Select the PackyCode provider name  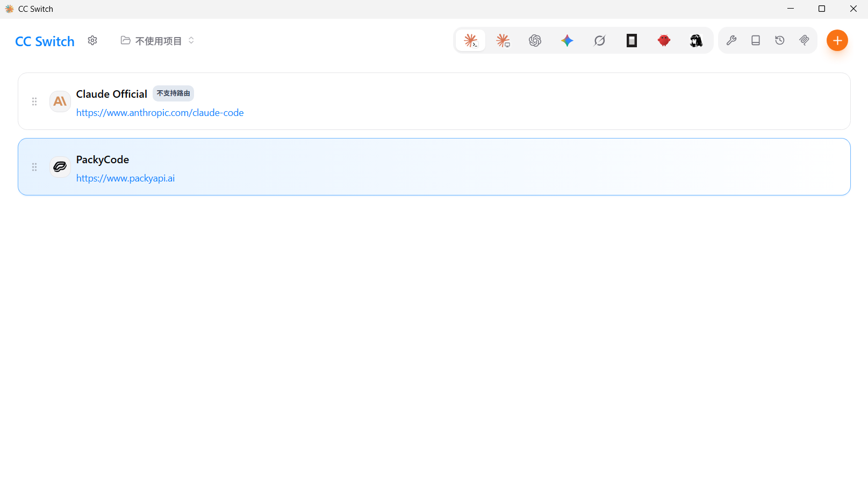(103, 159)
